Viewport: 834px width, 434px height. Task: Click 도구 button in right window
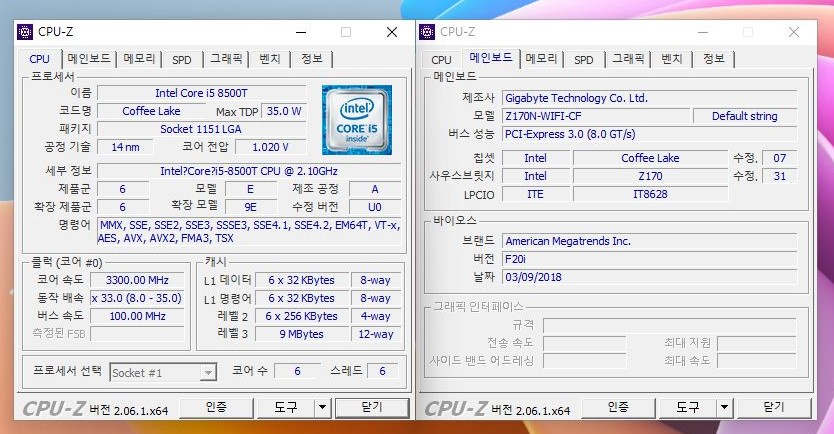coord(688,408)
